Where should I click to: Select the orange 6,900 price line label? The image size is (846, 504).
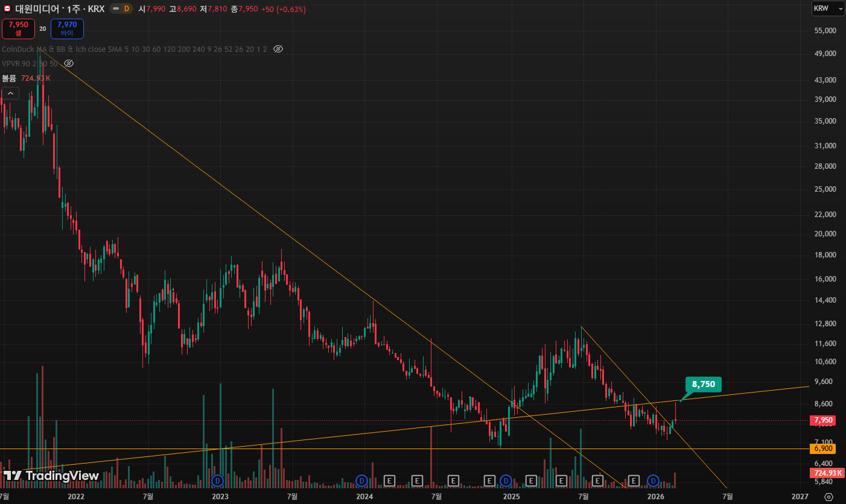click(823, 449)
